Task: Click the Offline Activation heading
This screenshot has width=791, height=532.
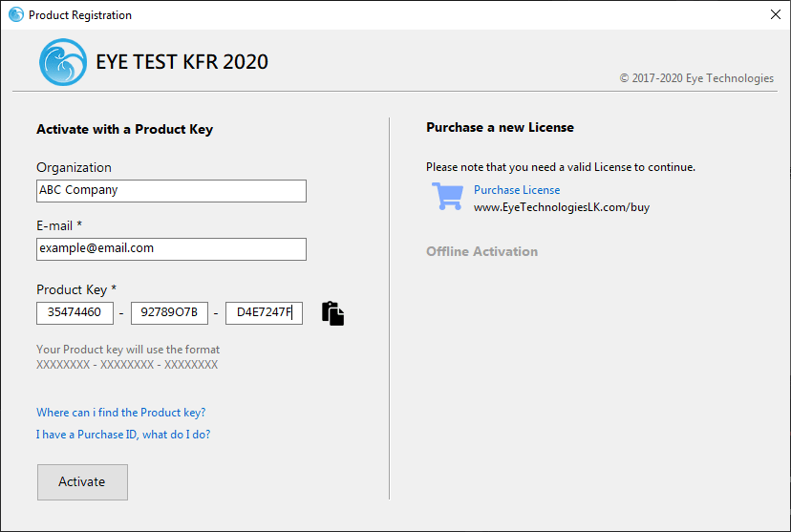Action: tap(481, 251)
